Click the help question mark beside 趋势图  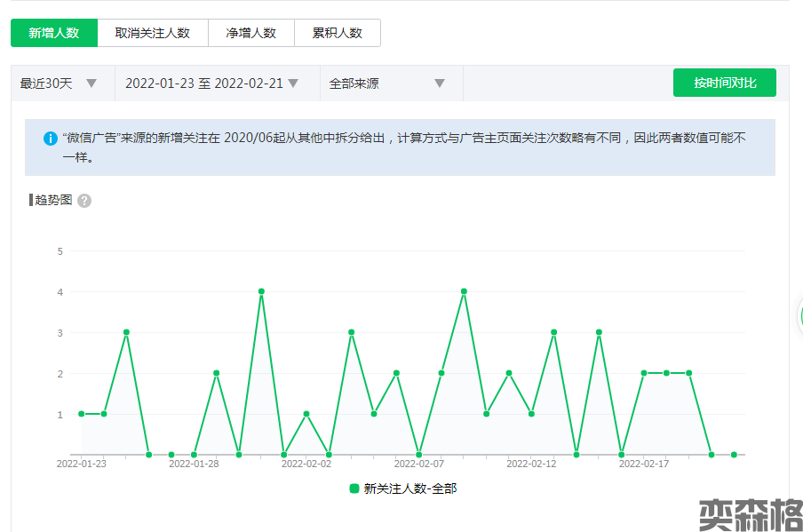(x=84, y=201)
